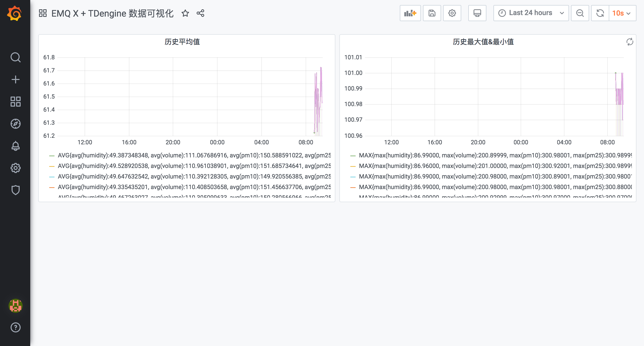644x346 pixels.
Task: Click the user avatar in sidebar
Action: 15,306
